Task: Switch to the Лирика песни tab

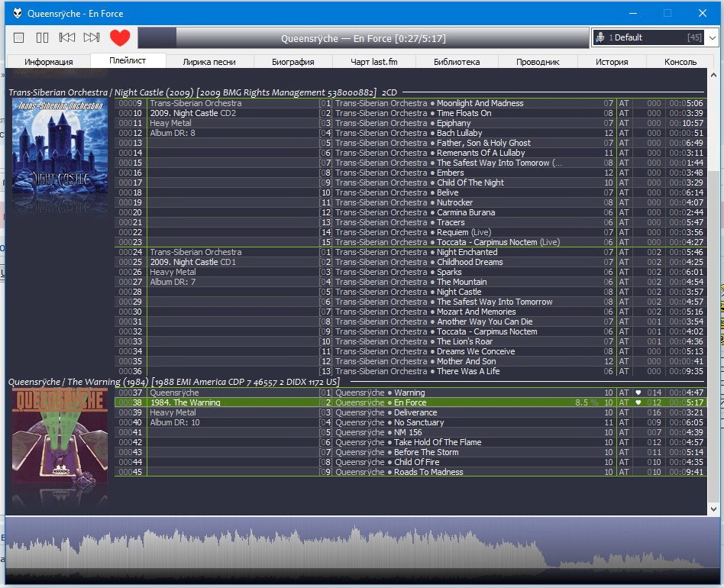Action: pos(208,62)
